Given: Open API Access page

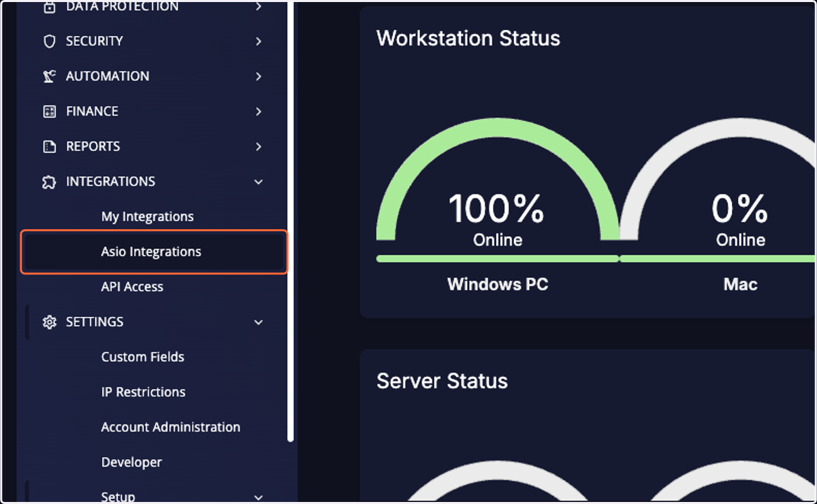Looking at the screenshot, I should pos(132,287).
